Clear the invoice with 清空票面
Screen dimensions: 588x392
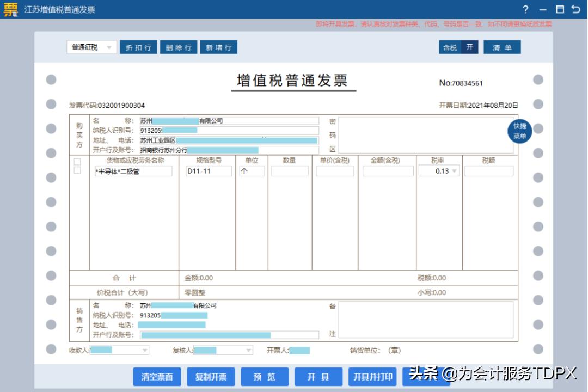click(x=157, y=376)
